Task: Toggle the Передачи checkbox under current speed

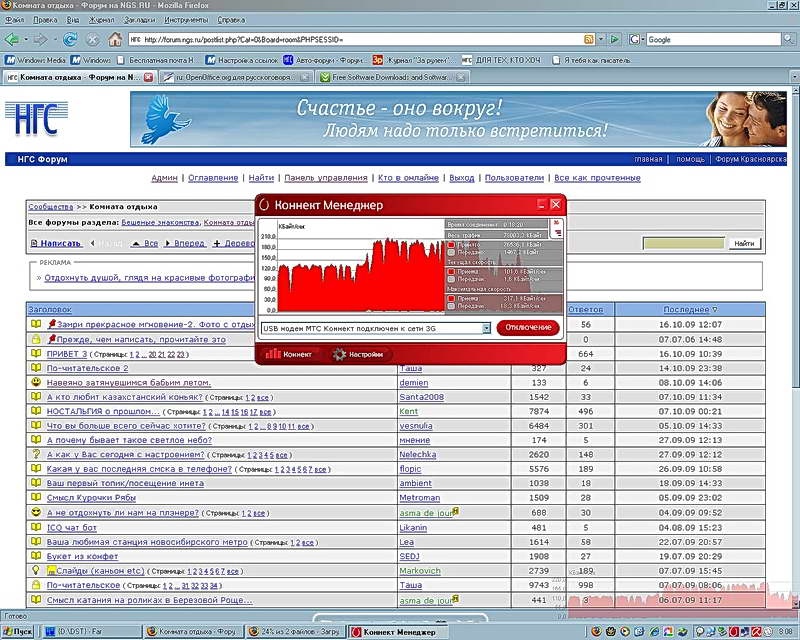Action: coord(451,280)
